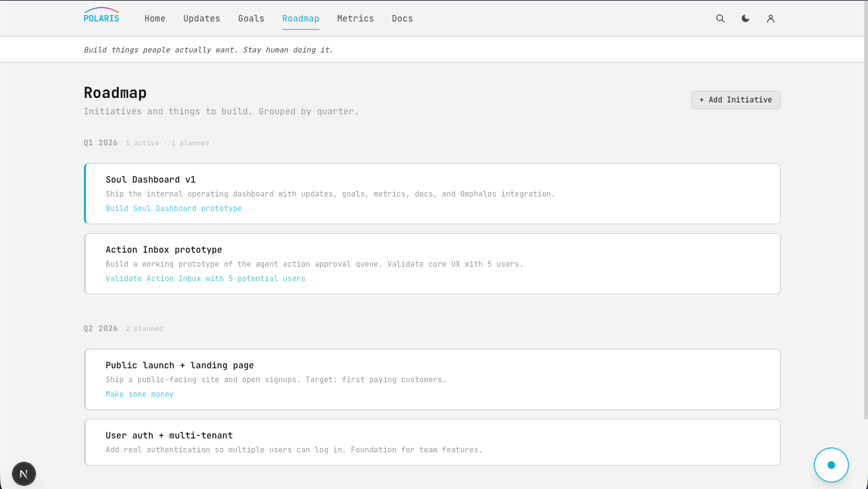Viewport: 868px width, 489px height.
Task: Follow the Build Soul Dashboard prototype link
Action: click(x=174, y=208)
